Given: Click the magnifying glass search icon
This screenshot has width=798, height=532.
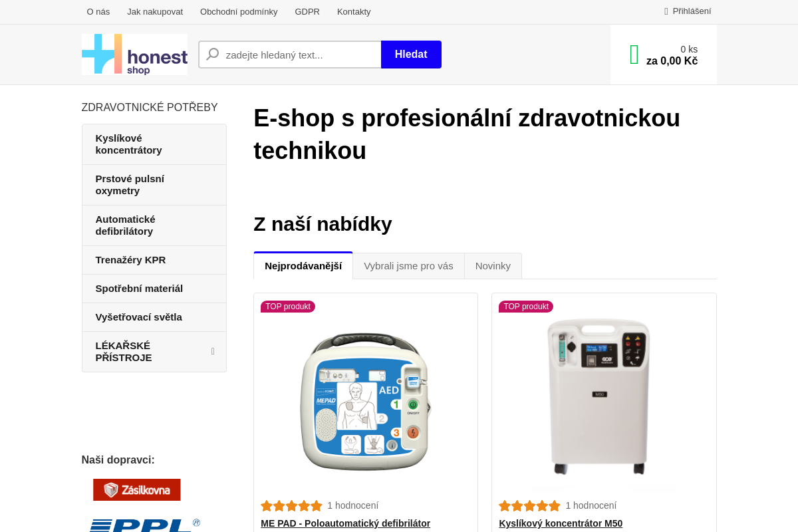Looking at the screenshot, I should pyautogui.click(x=211, y=54).
